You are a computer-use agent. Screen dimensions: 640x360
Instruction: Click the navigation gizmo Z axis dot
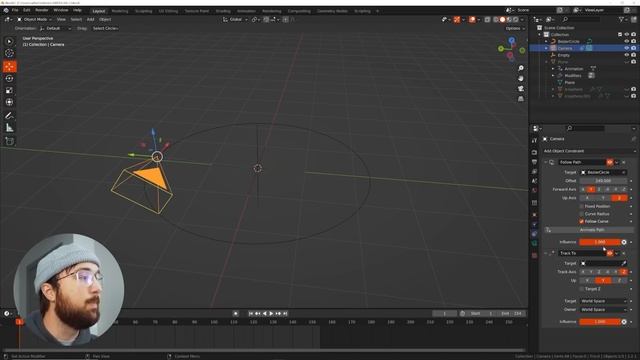tap(512, 40)
